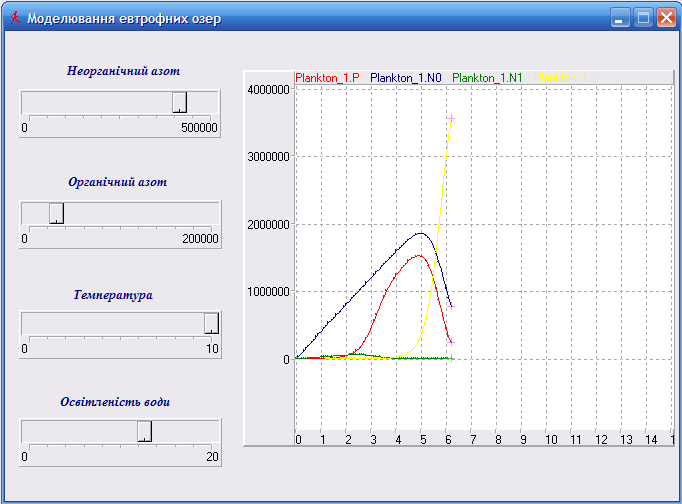Click the 200000 maximum label of organic nitrogen slider
Image resolution: width=682 pixels, height=504 pixels.
click(x=200, y=239)
